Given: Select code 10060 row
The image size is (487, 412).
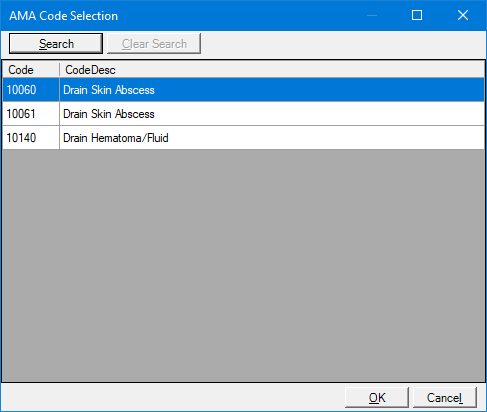Looking at the screenshot, I should (243, 90).
